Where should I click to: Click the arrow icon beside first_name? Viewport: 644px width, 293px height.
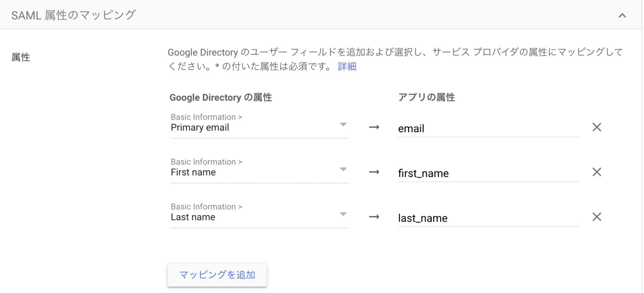pos(374,172)
